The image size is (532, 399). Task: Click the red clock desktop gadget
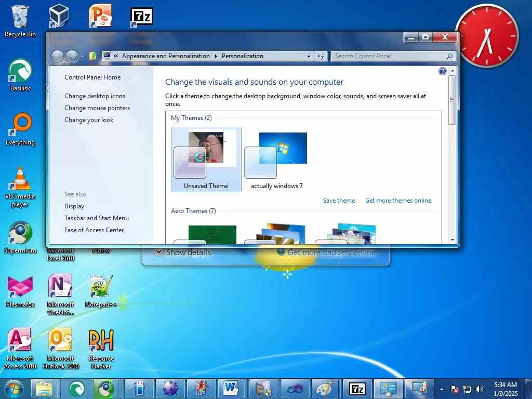pos(487,36)
